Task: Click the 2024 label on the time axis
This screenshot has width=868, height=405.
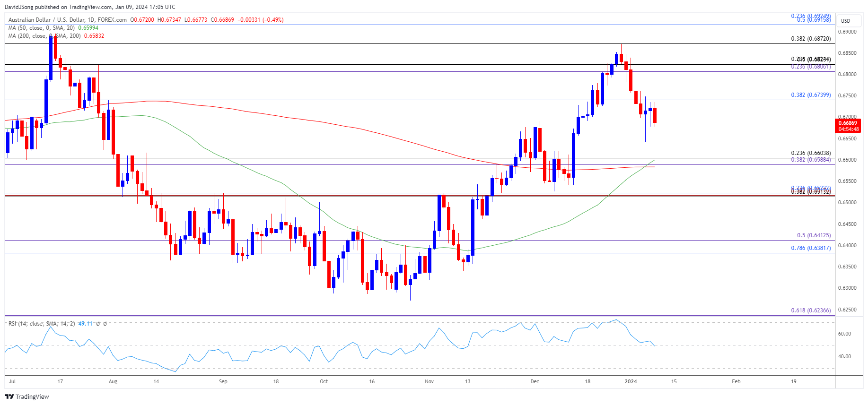Action: pyautogui.click(x=631, y=381)
